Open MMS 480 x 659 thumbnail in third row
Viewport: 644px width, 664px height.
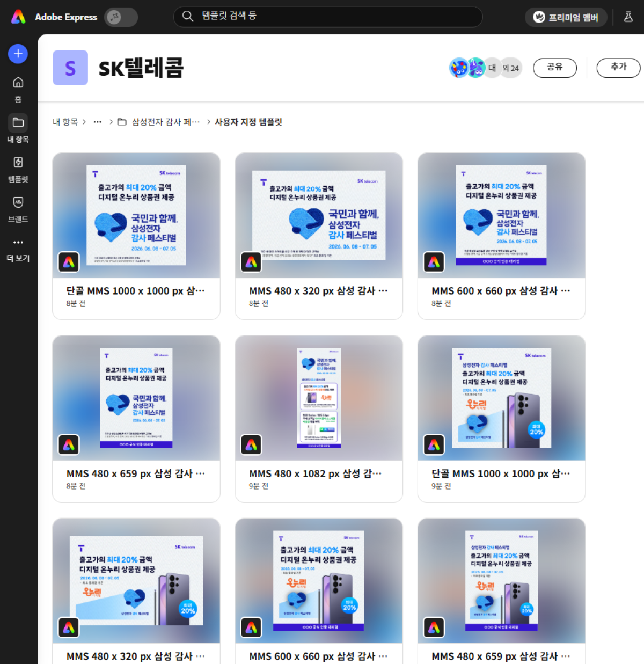pyautogui.click(x=501, y=581)
